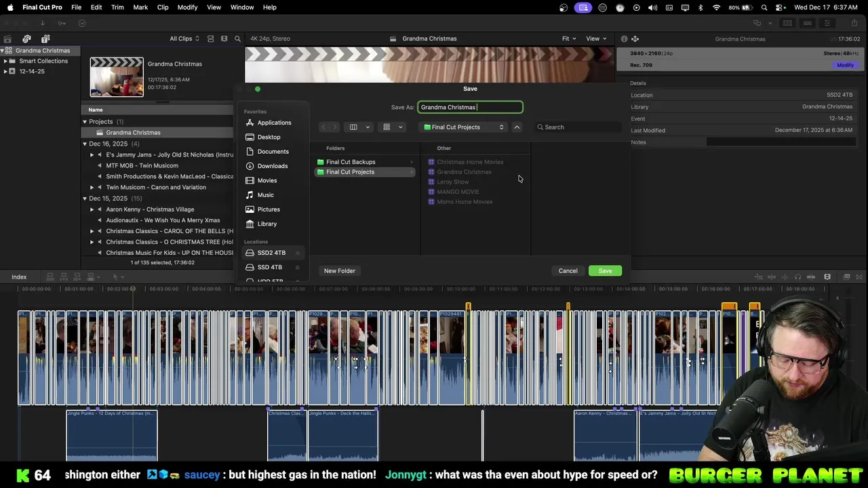
Task: Open the Info inspector icon
Action: pyautogui.click(x=624, y=39)
